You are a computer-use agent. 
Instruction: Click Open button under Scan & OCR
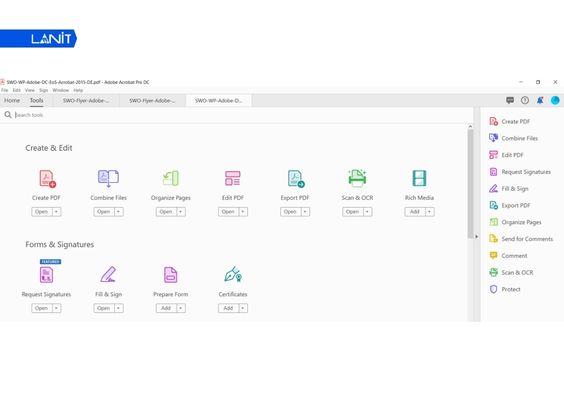click(353, 212)
